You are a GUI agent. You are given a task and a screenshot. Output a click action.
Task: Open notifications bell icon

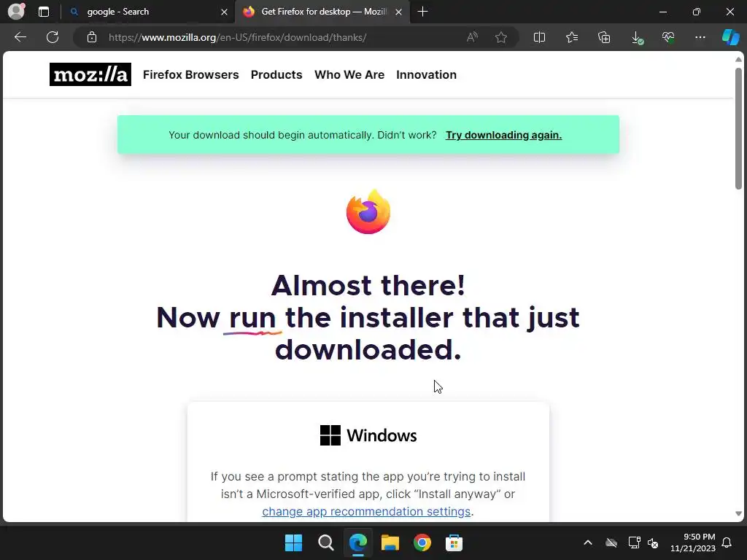(x=727, y=542)
